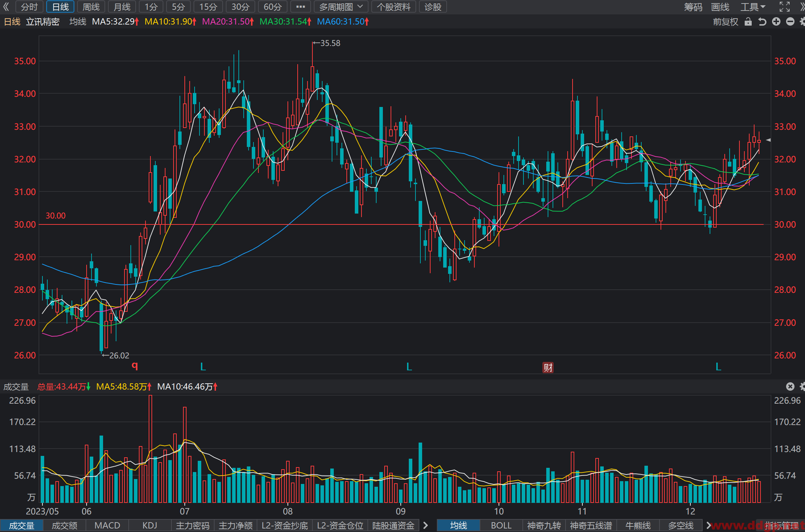Expand the 多周期图 dropdown
The width and height of the screenshot is (805, 532).
pos(341,7)
